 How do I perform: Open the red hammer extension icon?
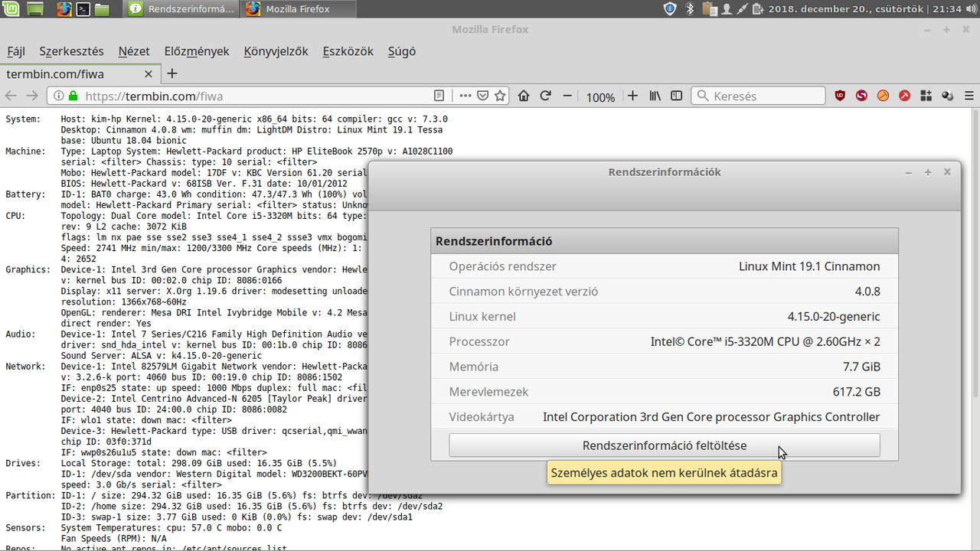905,96
